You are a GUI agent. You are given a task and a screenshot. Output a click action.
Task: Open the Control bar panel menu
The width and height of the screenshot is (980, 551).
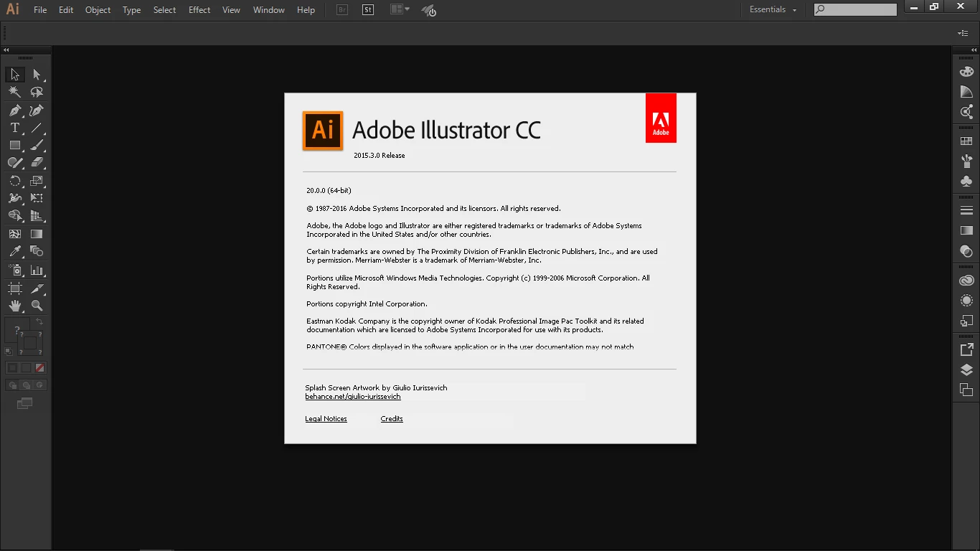[x=963, y=33]
